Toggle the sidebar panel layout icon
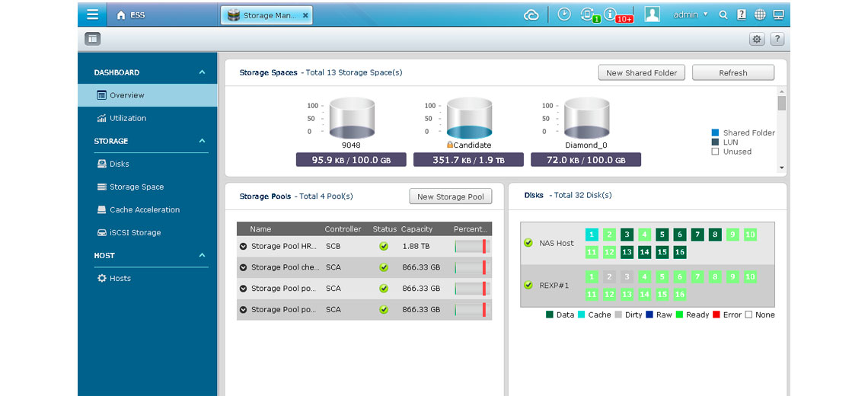Viewport: 868px width, 396px height. tap(92, 39)
